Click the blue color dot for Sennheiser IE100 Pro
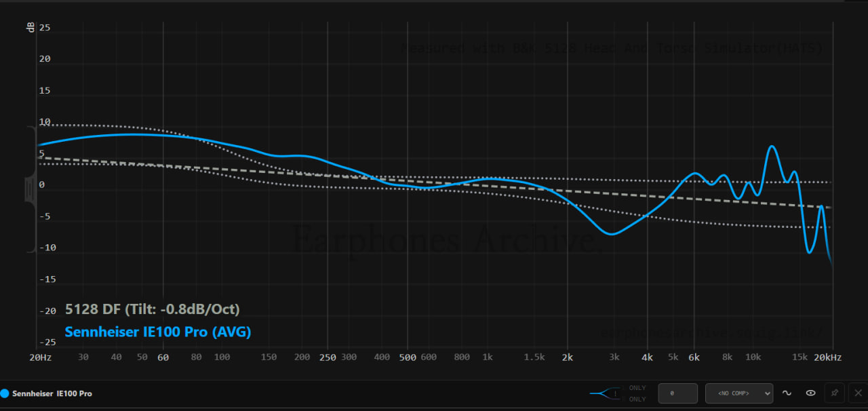This screenshot has height=411, width=868. 5,393
